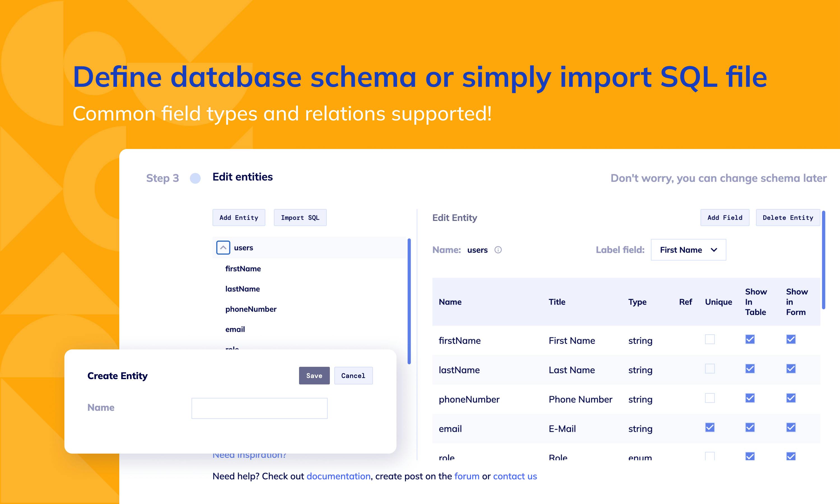This screenshot has width=840, height=504.
Task: Uncheck Show in Form for lastName
Action: (791, 368)
